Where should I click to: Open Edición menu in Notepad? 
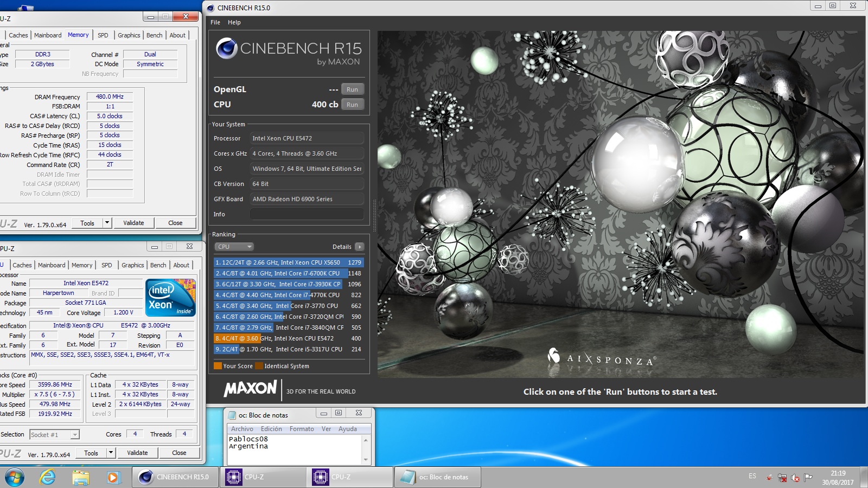(x=271, y=429)
